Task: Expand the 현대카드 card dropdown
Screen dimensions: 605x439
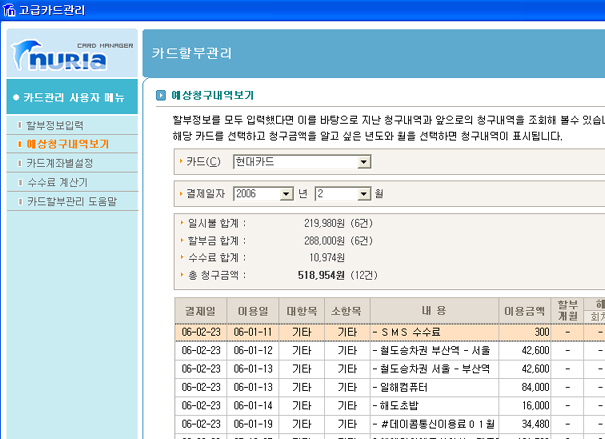Action: click(364, 161)
